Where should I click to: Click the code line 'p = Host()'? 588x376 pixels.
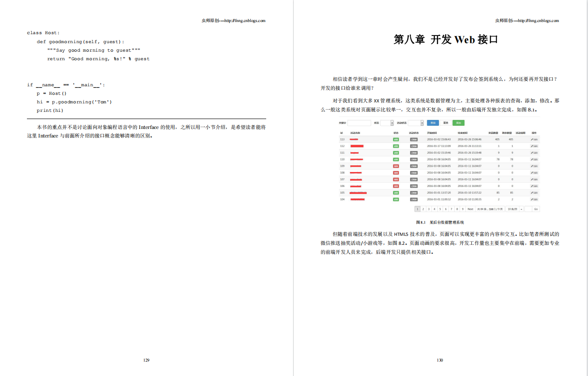(x=52, y=93)
